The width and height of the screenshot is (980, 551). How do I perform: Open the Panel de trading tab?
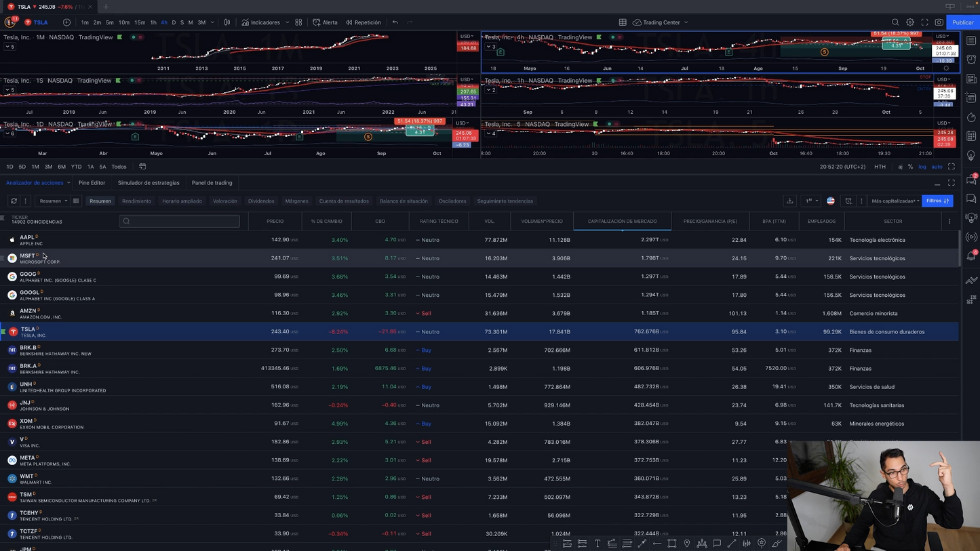(212, 183)
